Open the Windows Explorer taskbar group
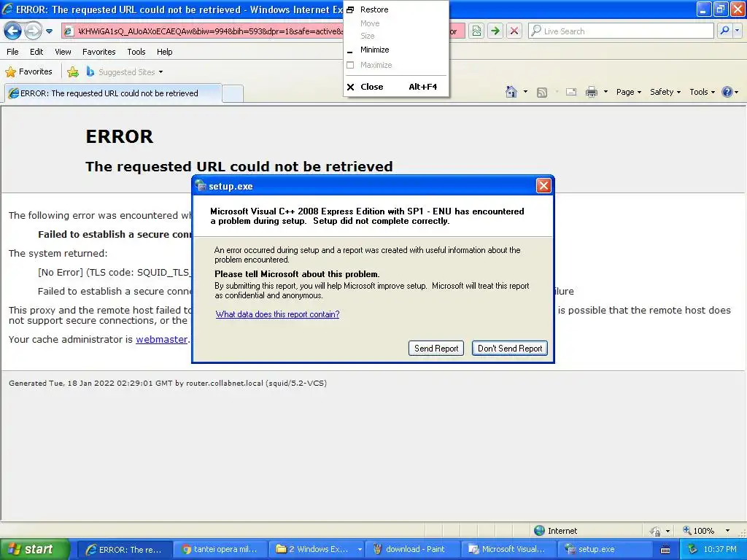747x560 pixels. [317, 549]
